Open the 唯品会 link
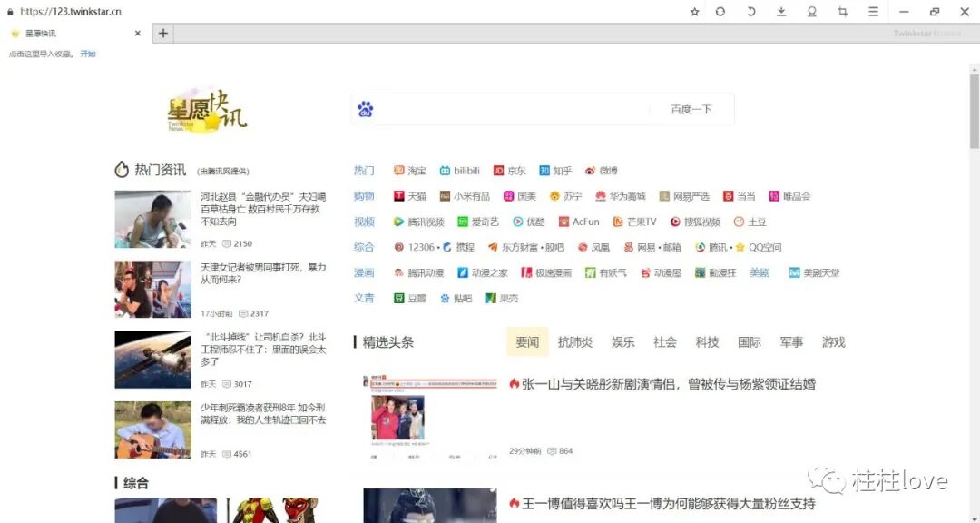This screenshot has height=523, width=980. [789, 196]
